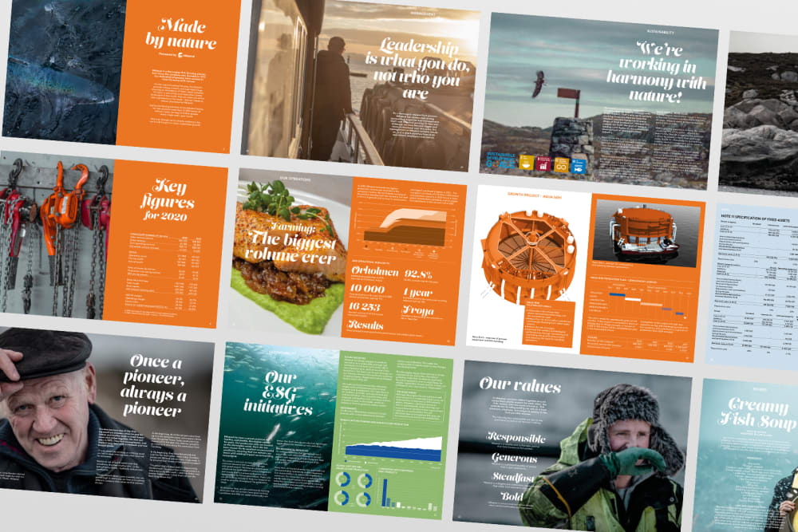This screenshot has width=798, height=532.
Task: Click the '10 000' figure
Action: [x=367, y=289]
